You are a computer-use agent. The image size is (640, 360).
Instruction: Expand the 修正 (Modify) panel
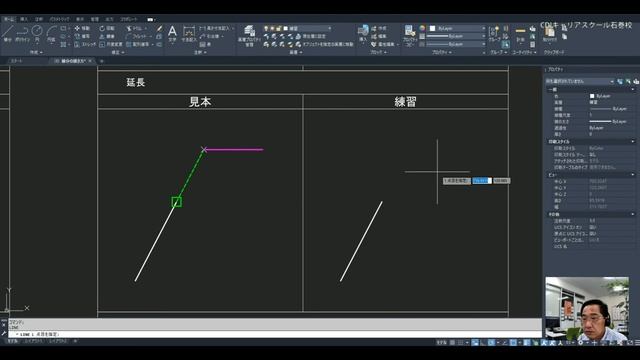click(x=118, y=52)
